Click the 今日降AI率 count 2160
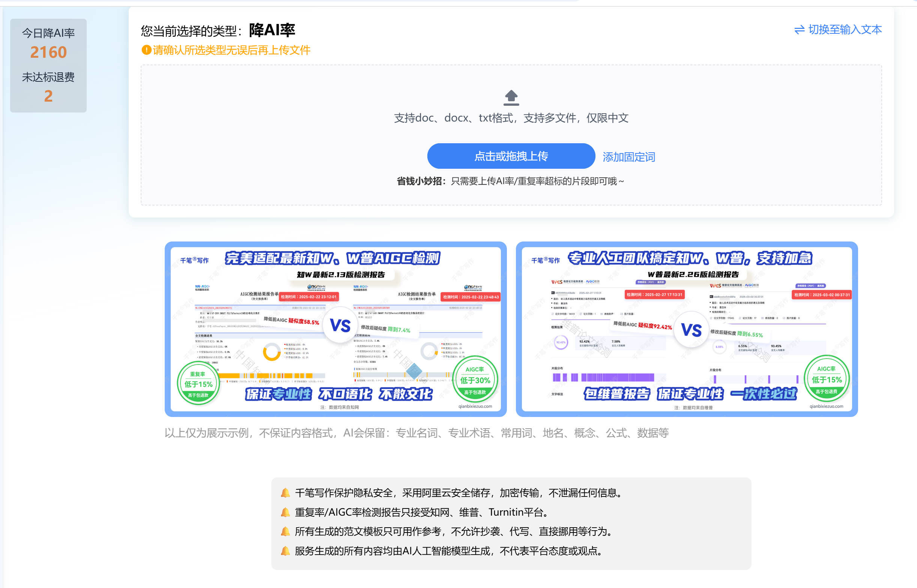The width and height of the screenshot is (917, 588). point(48,52)
